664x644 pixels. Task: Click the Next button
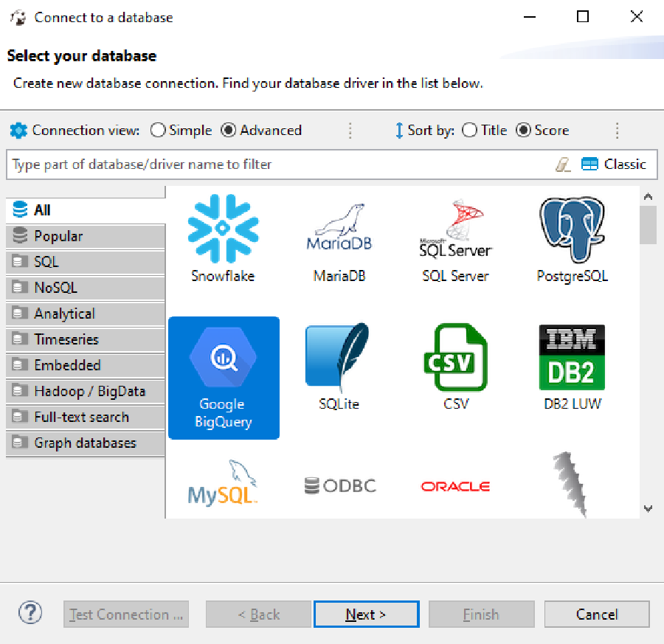[x=366, y=614]
